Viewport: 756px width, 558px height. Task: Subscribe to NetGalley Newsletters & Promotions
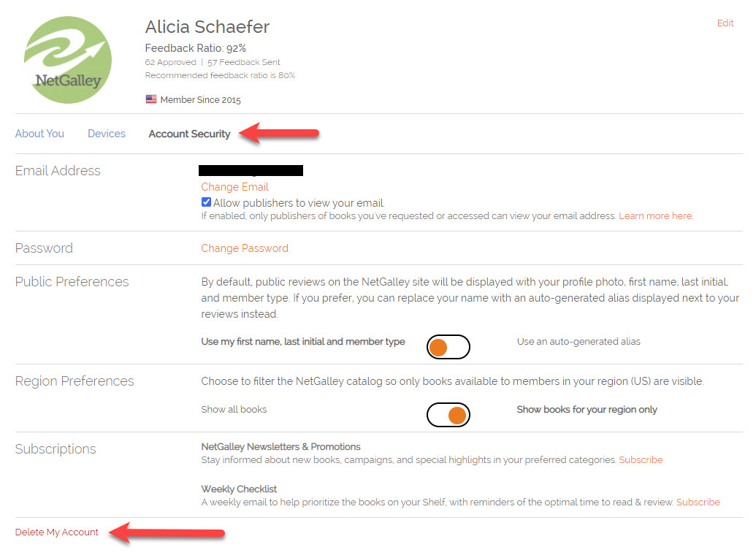(641, 460)
